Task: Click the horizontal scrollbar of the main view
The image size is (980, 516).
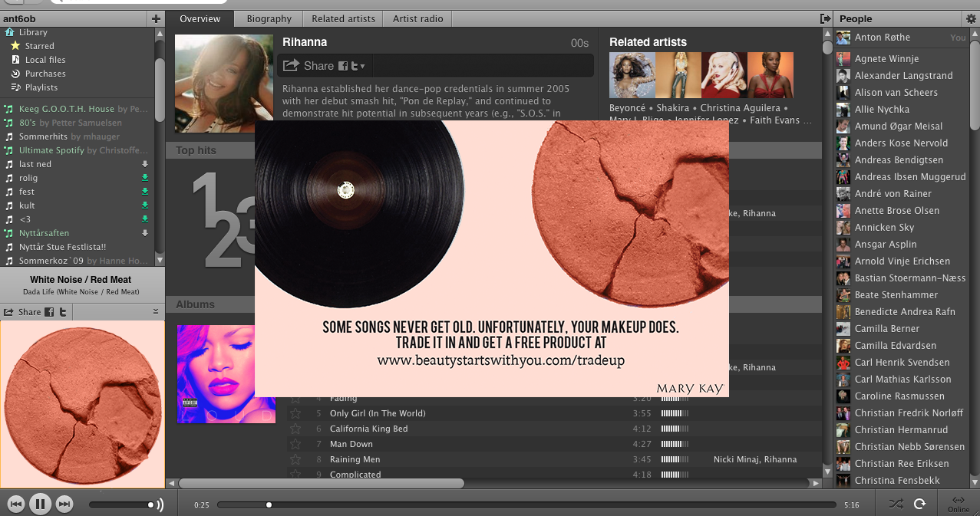Action: pyautogui.click(x=321, y=484)
